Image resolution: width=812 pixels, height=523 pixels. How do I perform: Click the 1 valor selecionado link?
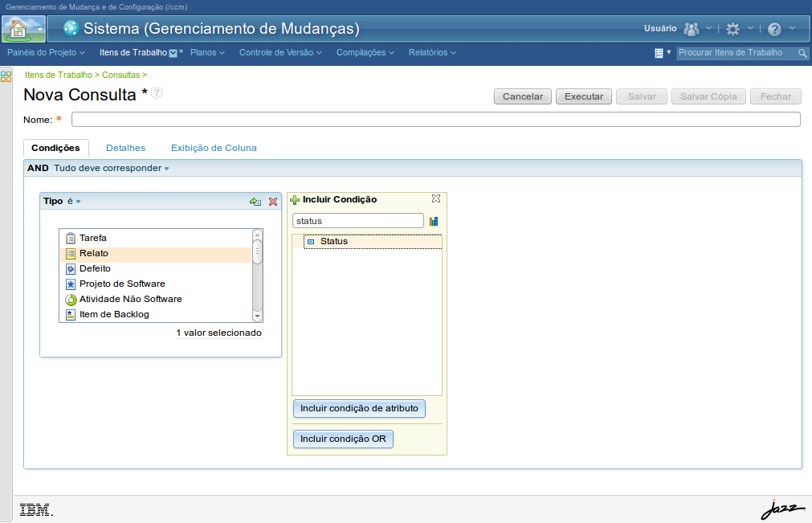click(218, 333)
